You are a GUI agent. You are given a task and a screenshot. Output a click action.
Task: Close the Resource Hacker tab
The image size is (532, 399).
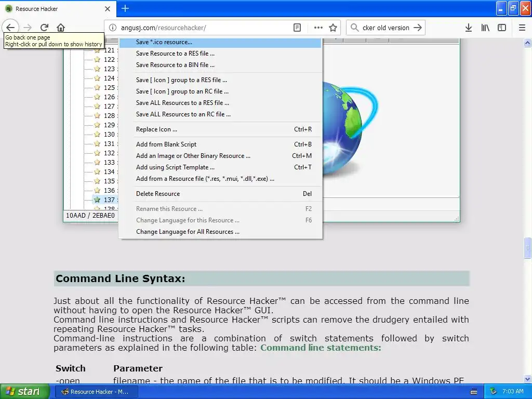click(x=108, y=9)
